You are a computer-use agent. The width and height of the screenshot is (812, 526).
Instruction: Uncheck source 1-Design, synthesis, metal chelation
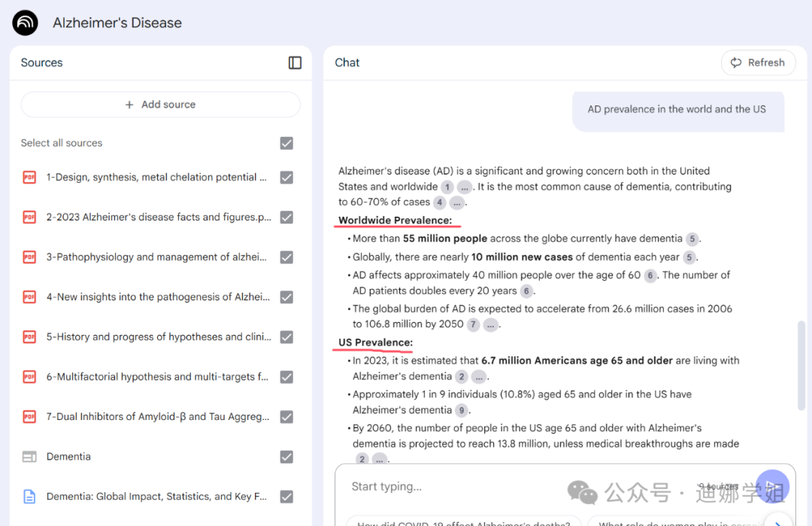coord(286,178)
